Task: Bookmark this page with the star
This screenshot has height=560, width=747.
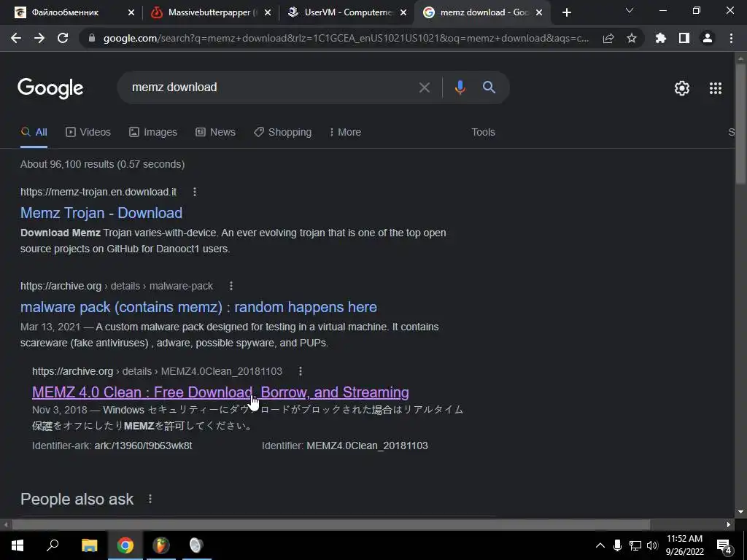Action: pos(632,39)
